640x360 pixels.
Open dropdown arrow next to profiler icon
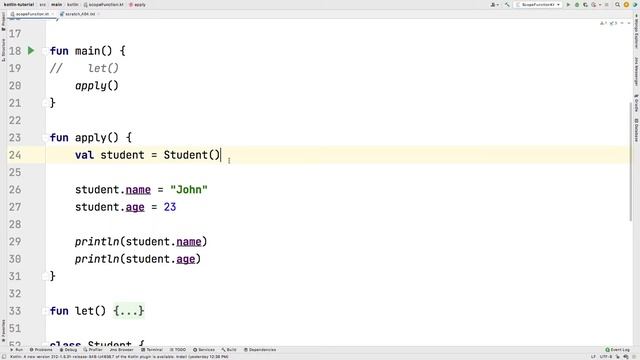[x=600, y=4]
